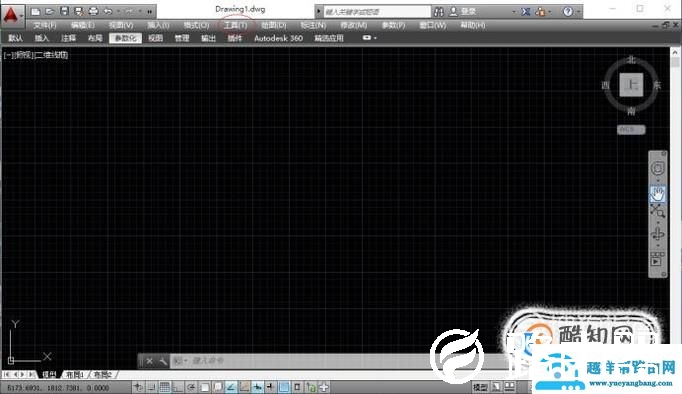The width and height of the screenshot is (682, 394).
Task: Click the 上 face of the ViewCube
Action: pos(631,84)
